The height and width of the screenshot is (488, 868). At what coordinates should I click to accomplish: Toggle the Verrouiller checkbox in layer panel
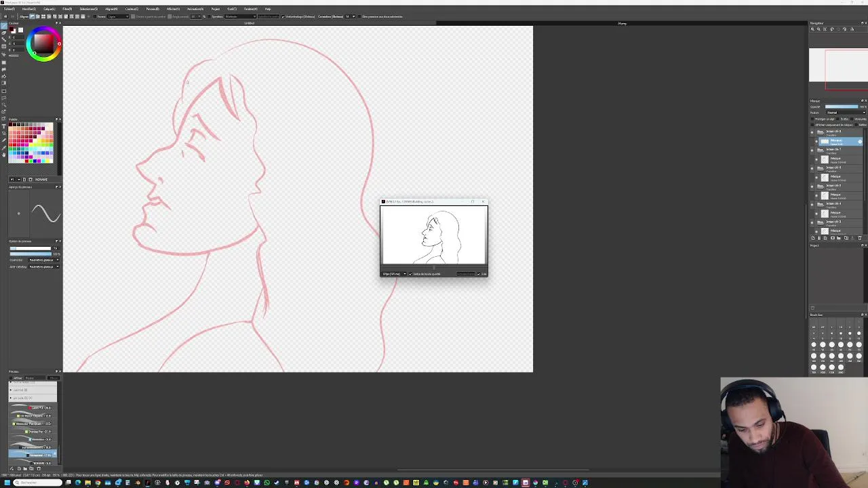(852, 119)
